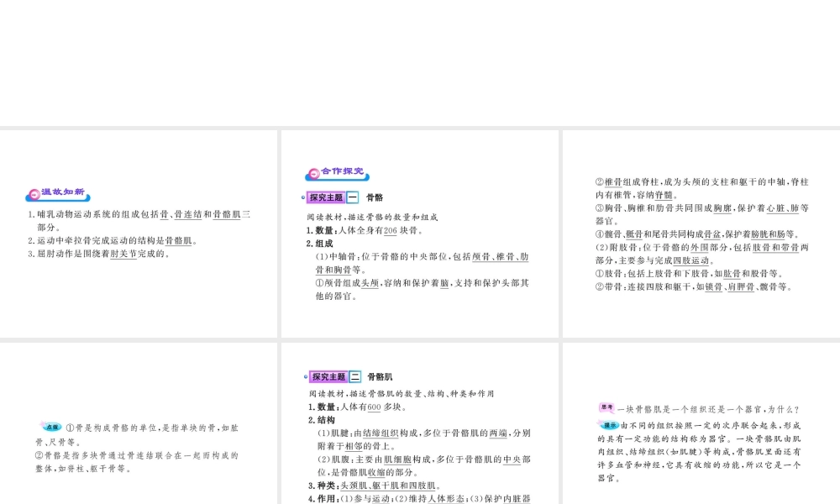Click the underlined answer 600
Screen dimensions: 840x504
[x=374, y=407]
